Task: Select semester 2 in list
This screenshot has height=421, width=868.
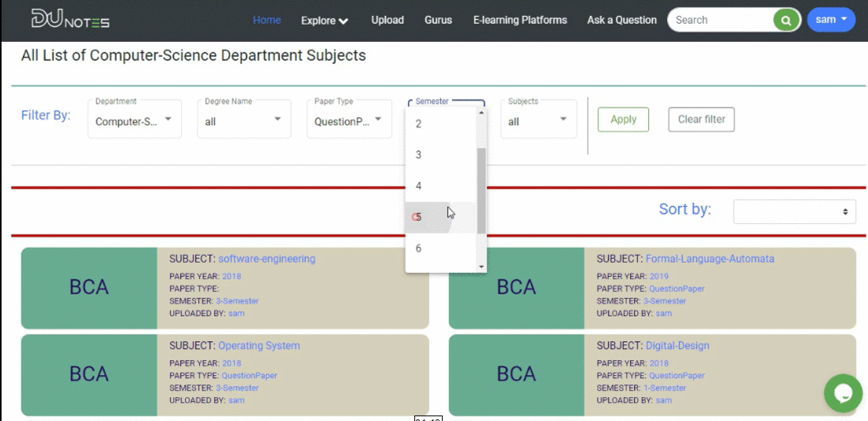Action: coord(441,124)
